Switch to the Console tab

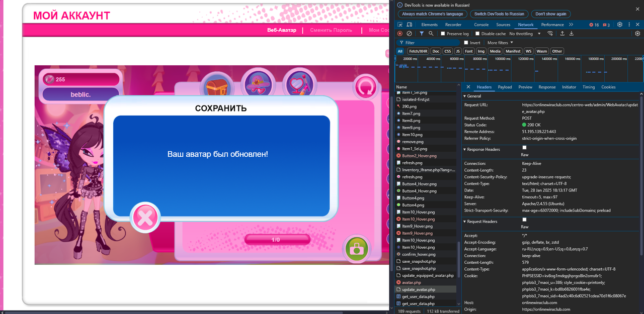click(481, 25)
